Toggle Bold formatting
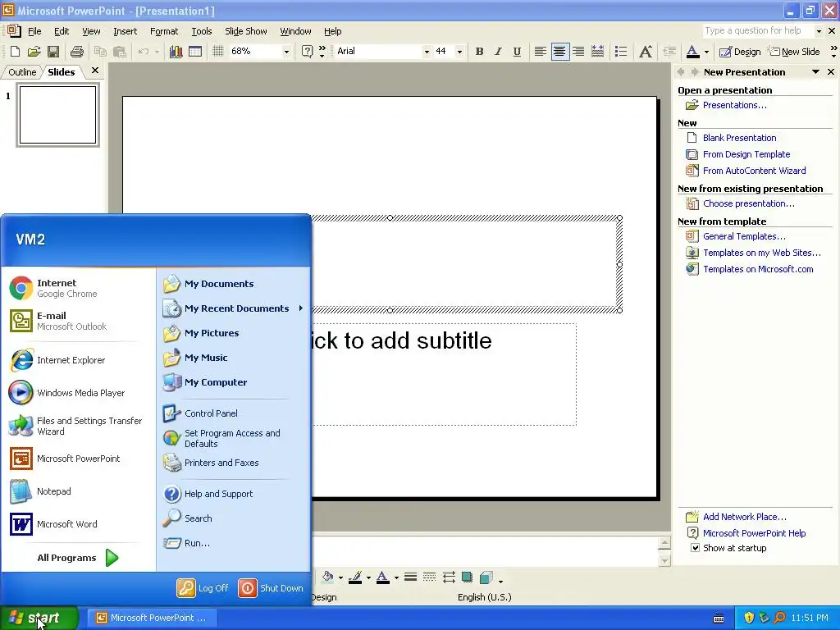The width and height of the screenshot is (840, 630). pyautogui.click(x=479, y=52)
